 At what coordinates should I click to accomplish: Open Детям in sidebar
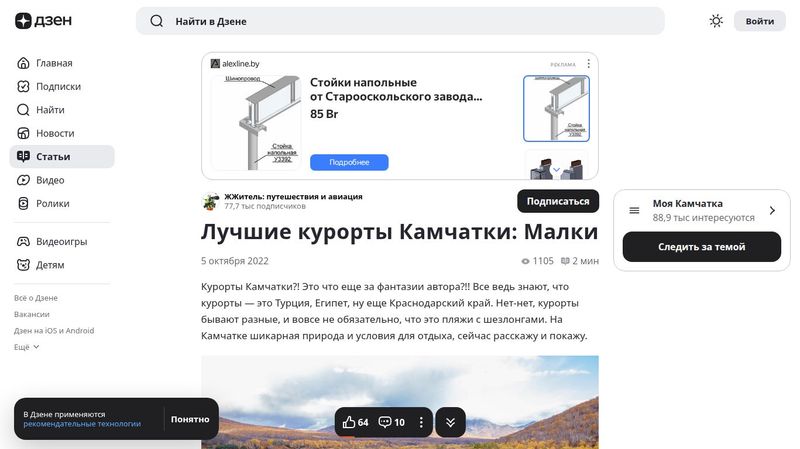(x=62, y=265)
